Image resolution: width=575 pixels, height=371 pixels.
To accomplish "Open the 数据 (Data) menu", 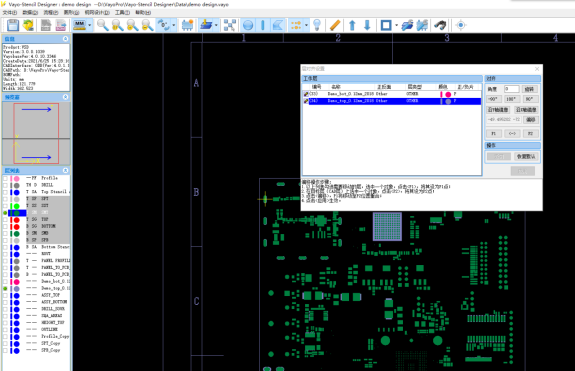I will click(30, 12).
